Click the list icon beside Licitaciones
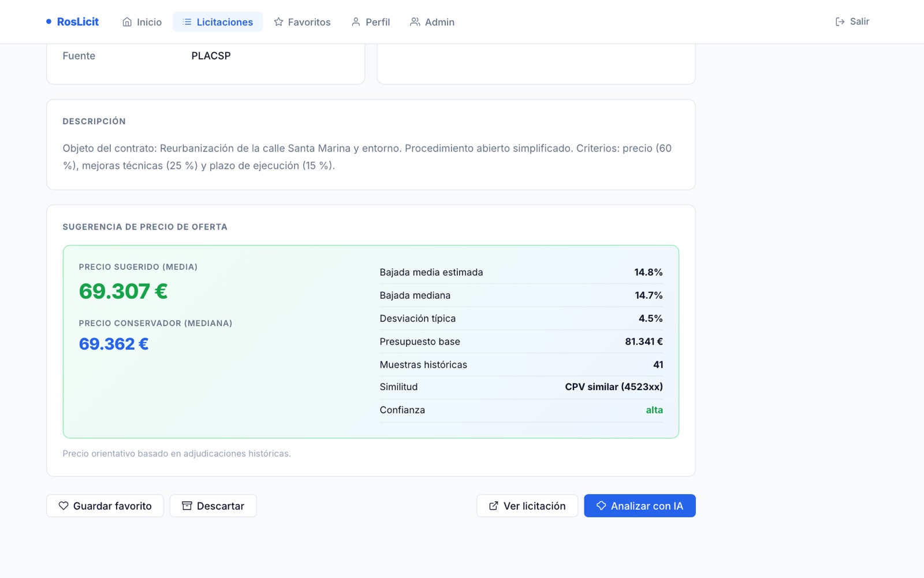The height and width of the screenshot is (578, 924). tap(187, 22)
